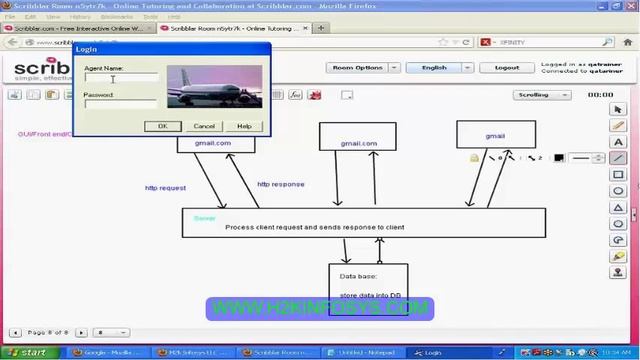Open a new Firefox tab
This screenshot has width=640, height=360.
[321, 28]
